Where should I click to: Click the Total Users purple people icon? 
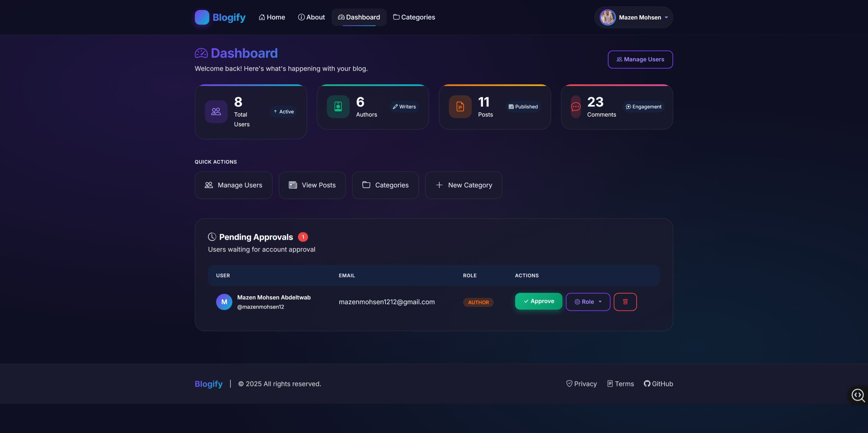pyautogui.click(x=216, y=112)
